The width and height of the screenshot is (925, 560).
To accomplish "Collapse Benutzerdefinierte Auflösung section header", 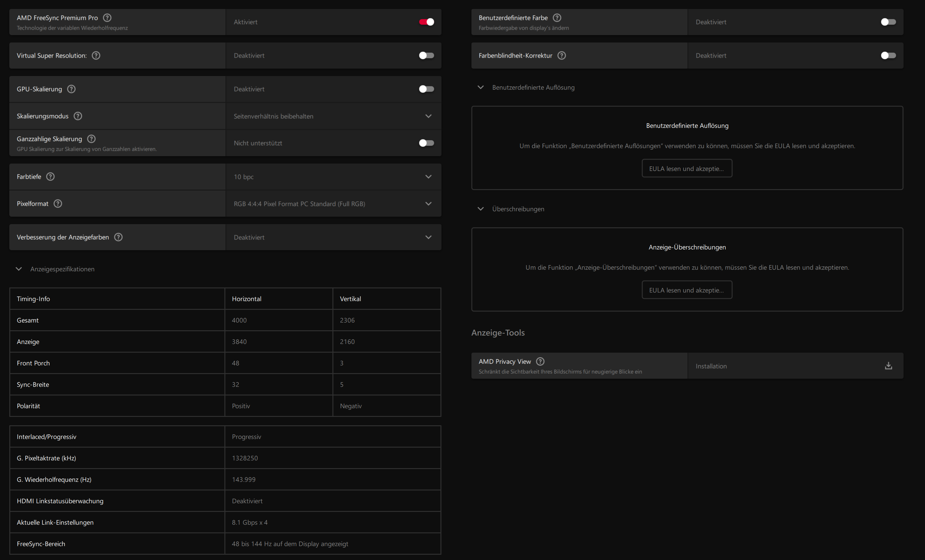I will (x=481, y=88).
